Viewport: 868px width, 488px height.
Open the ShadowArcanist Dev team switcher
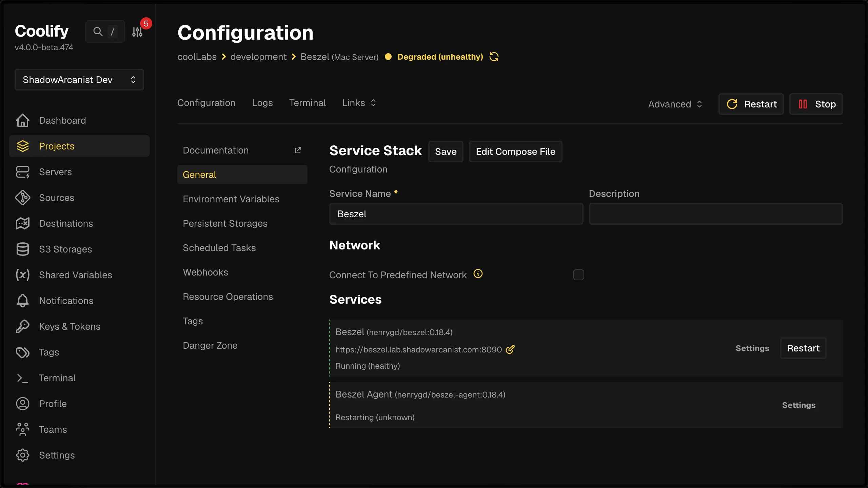pyautogui.click(x=79, y=80)
